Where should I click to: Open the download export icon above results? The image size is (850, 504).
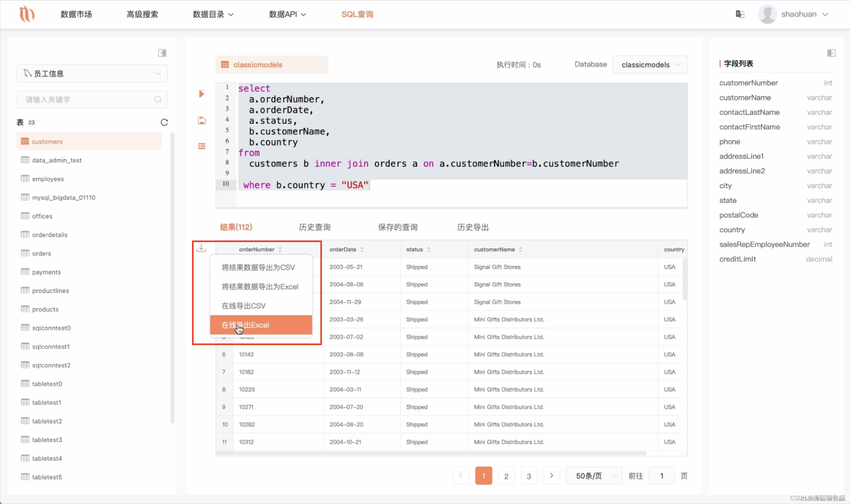(201, 248)
